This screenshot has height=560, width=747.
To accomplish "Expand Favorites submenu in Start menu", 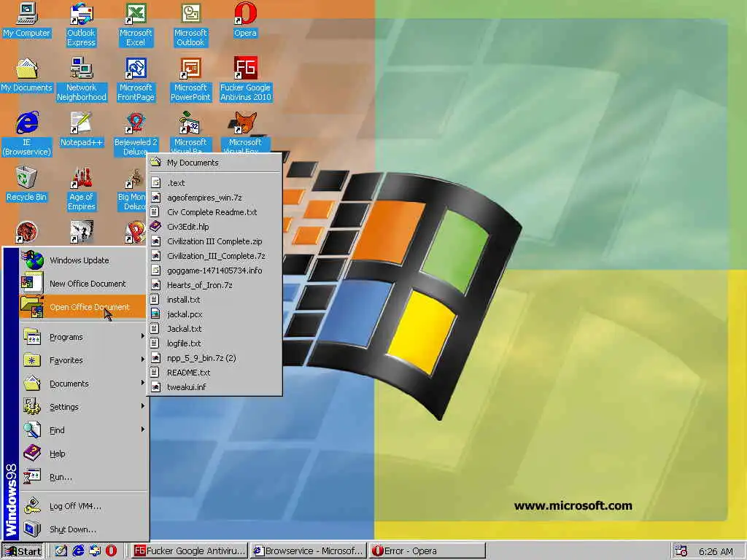I will click(x=83, y=360).
